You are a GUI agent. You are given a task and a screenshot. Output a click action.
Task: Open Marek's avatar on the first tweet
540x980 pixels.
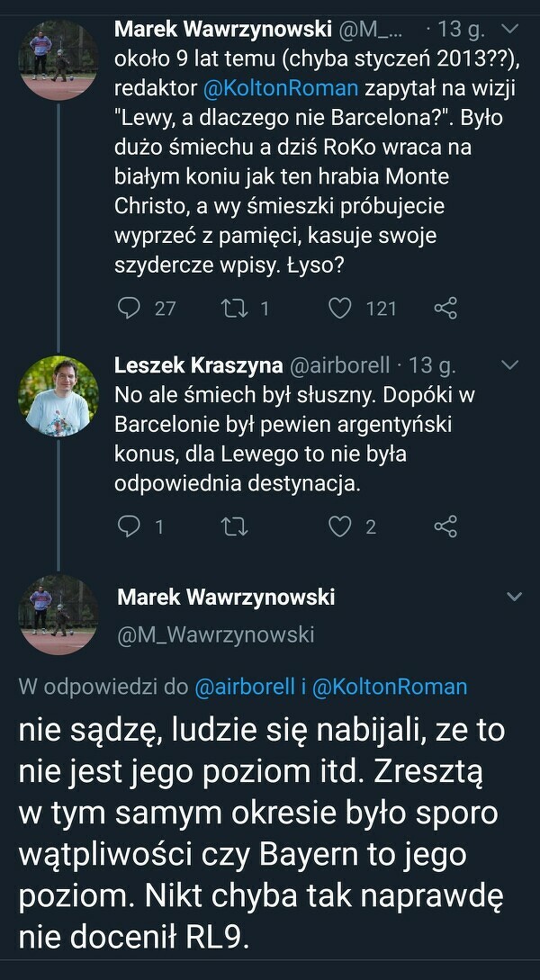coord(58,58)
